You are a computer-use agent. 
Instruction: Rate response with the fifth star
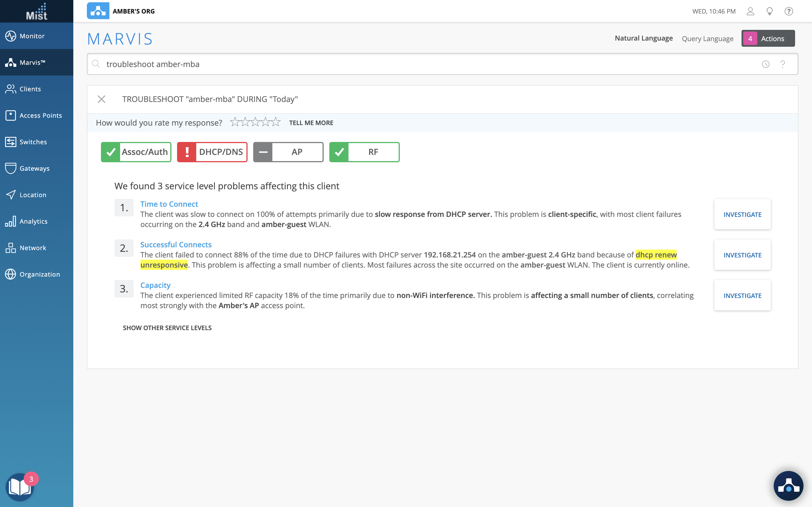(276, 122)
